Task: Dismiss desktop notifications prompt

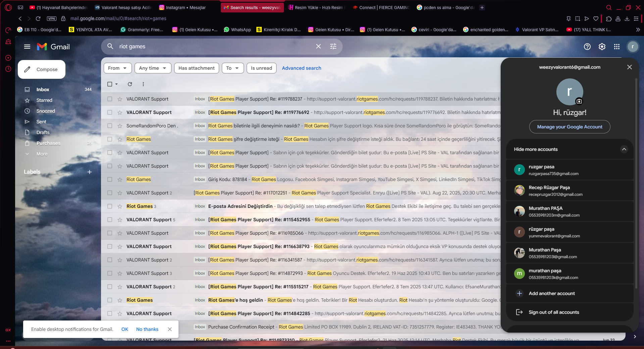Action: 170,329
